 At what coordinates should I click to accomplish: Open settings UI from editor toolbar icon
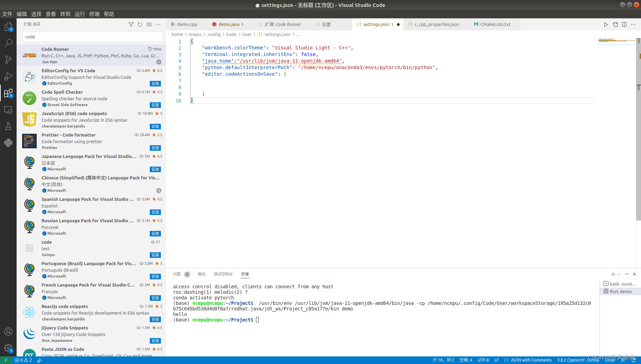(615, 25)
